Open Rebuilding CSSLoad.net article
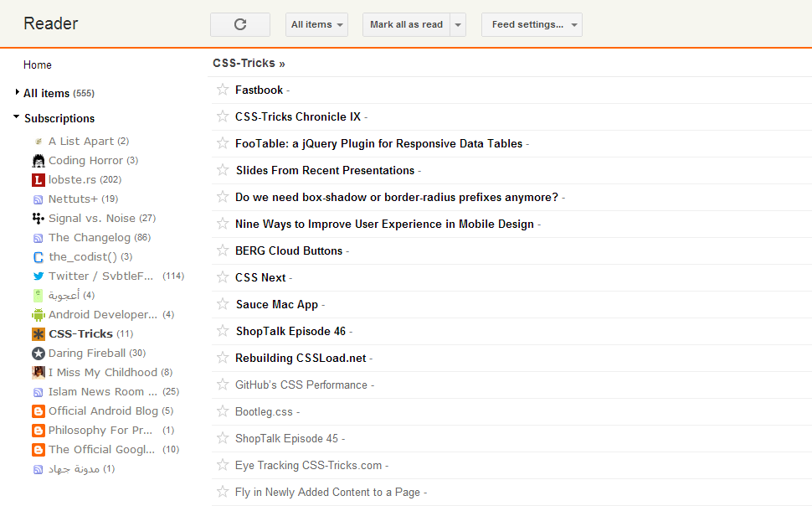Viewport: 812px width, 506px height. pyautogui.click(x=301, y=358)
